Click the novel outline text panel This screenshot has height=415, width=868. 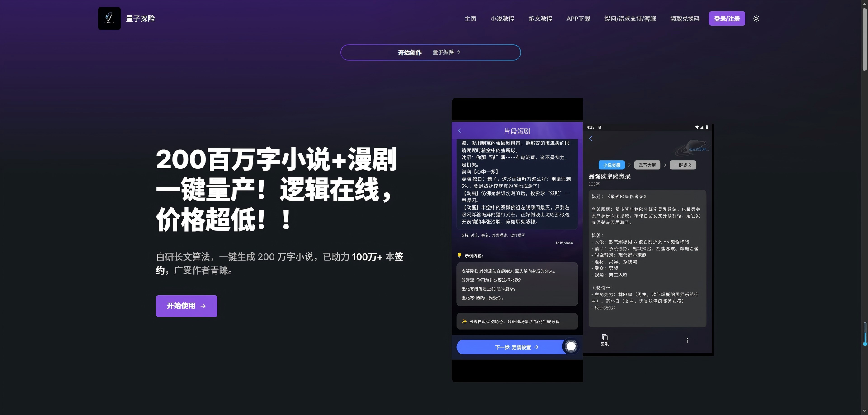tap(647, 259)
